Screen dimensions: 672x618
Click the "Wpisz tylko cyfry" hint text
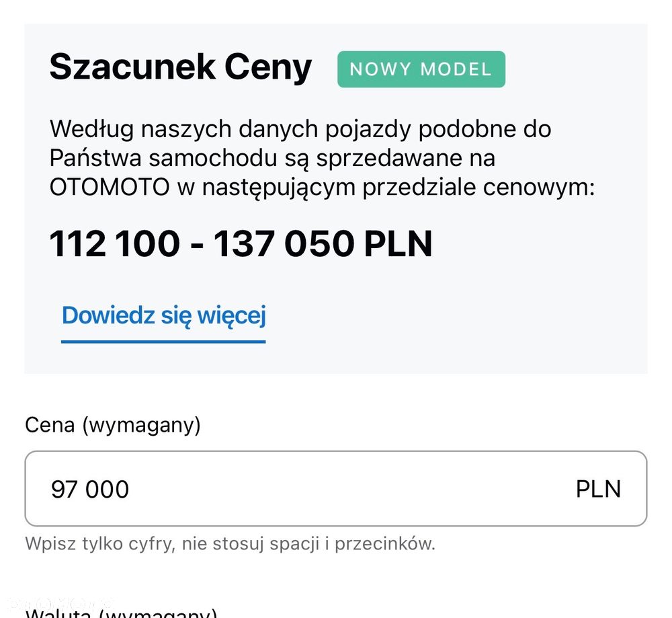(230, 543)
